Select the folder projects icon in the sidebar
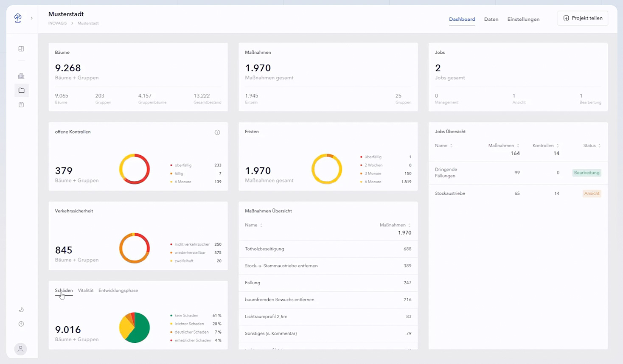 pos(21,90)
